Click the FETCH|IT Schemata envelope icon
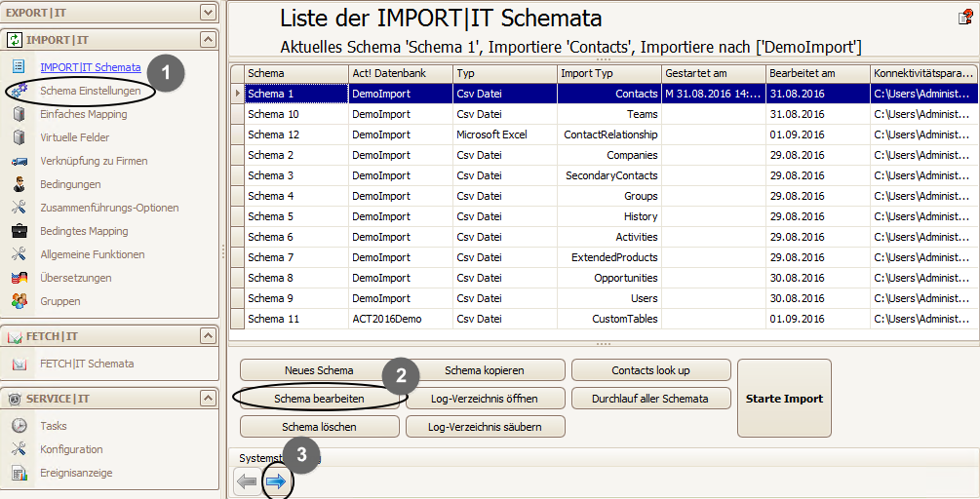This screenshot has width=980, height=499. (x=20, y=364)
